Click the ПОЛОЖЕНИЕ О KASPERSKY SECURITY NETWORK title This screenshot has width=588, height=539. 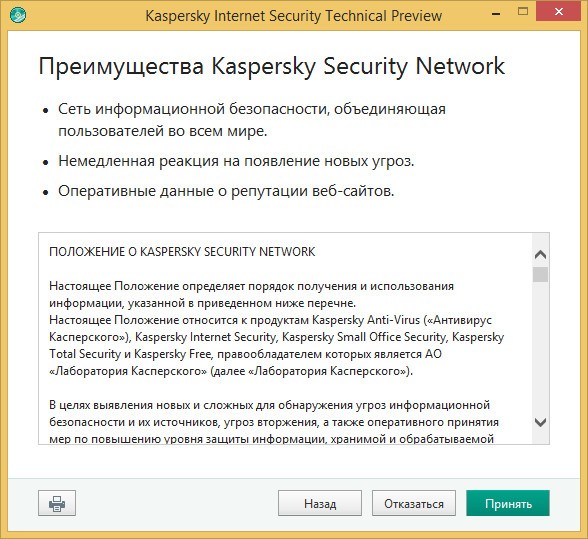pos(182,252)
